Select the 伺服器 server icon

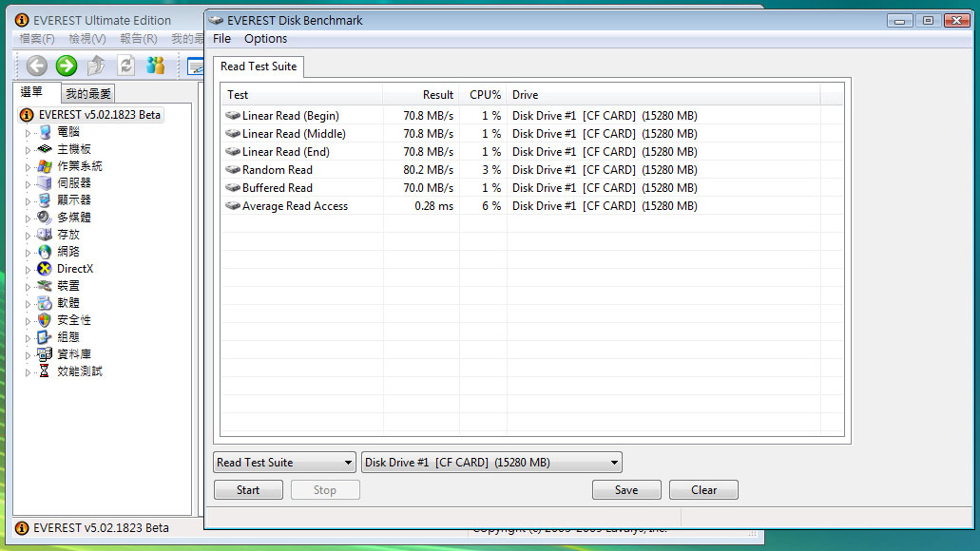tap(45, 183)
